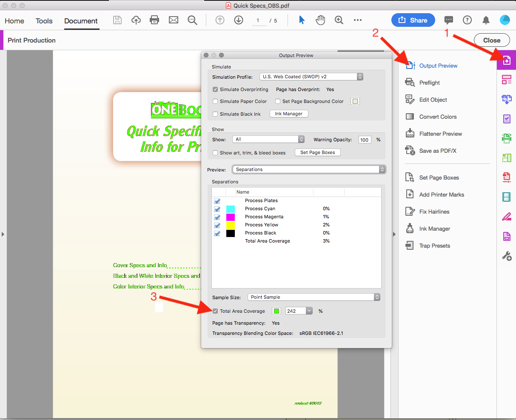Open Fix Hairlines tool
This screenshot has height=420, width=516.
tap(434, 211)
